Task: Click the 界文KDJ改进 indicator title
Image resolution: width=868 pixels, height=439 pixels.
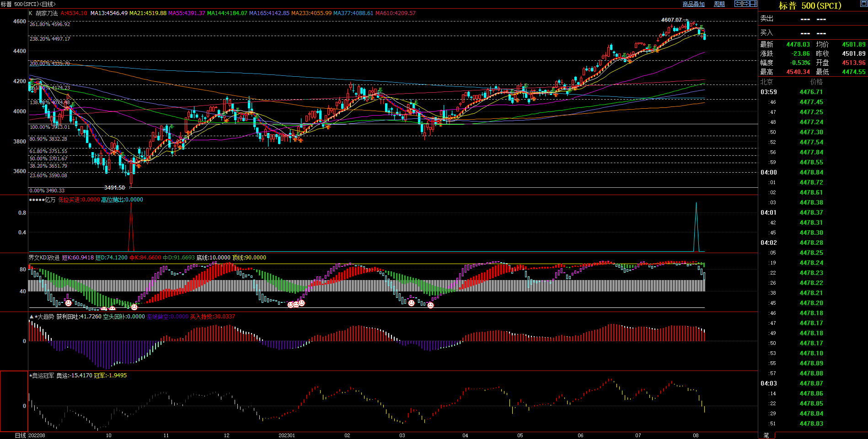Action: [44, 258]
